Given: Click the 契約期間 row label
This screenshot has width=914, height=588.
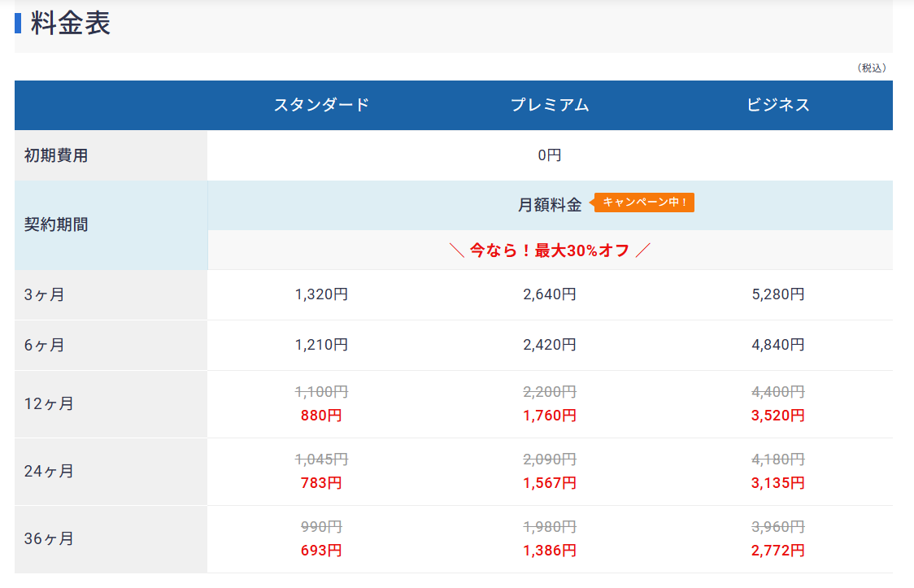Looking at the screenshot, I should [x=56, y=225].
